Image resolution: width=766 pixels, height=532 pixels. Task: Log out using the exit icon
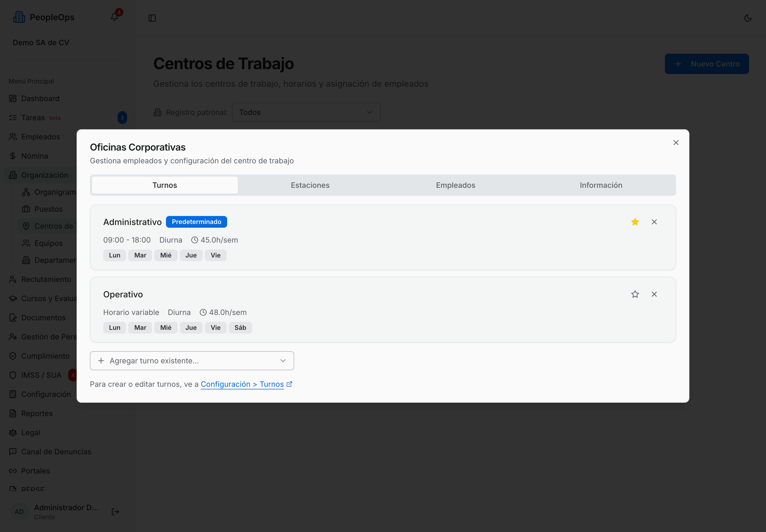tap(115, 512)
